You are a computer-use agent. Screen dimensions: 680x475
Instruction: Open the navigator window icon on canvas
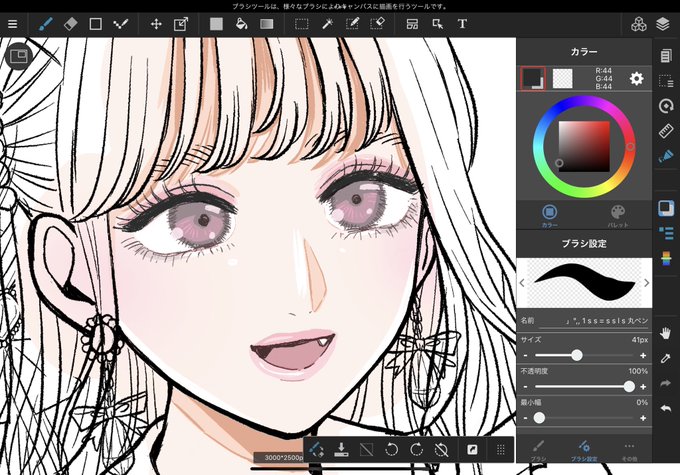pos(18,56)
